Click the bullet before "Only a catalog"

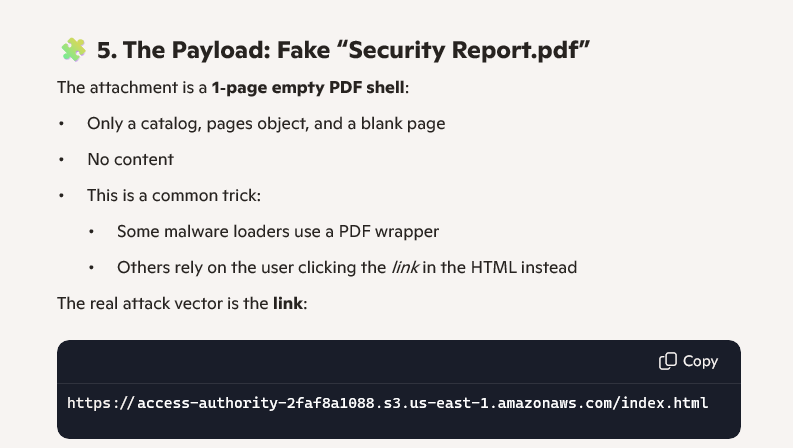pyautogui.click(x=62, y=123)
